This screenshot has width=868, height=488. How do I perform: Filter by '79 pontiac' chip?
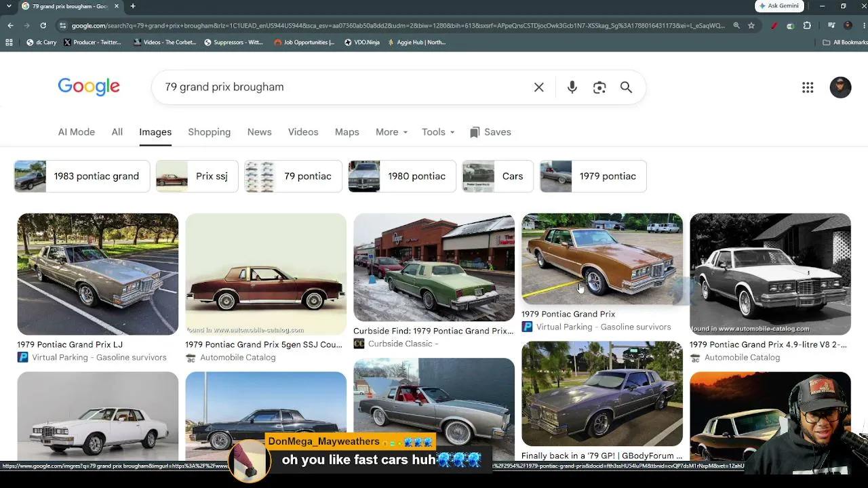293,176
